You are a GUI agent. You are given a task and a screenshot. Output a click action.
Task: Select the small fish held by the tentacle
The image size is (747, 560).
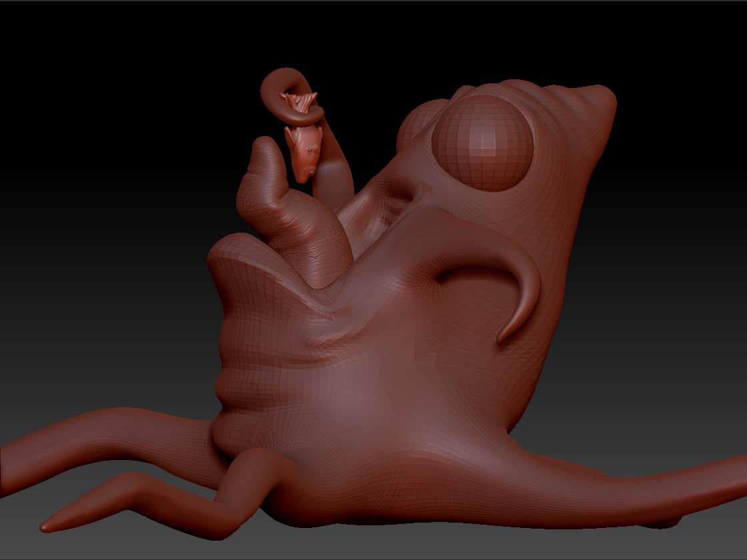click(302, 138)
